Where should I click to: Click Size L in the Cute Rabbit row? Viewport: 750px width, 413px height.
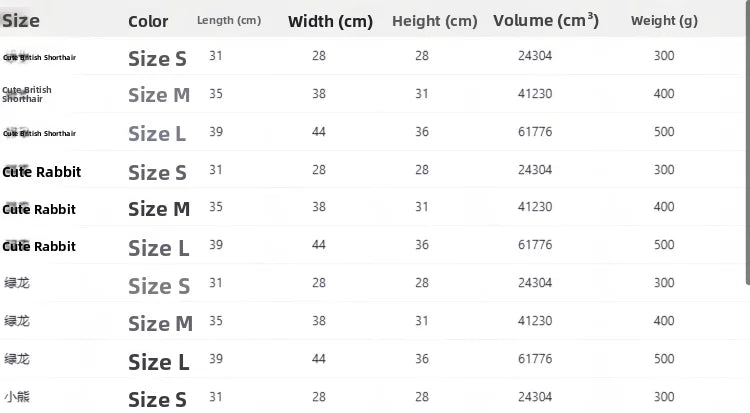click(x=158, y=248)
